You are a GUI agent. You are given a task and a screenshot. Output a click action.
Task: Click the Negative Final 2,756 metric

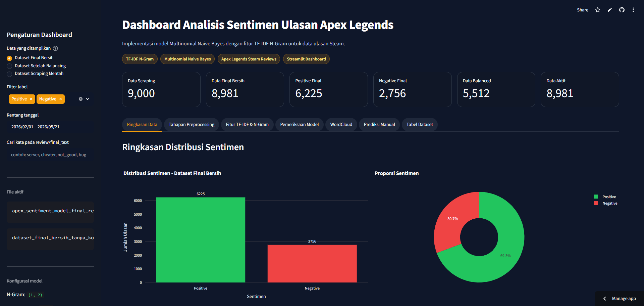(413, 89)
